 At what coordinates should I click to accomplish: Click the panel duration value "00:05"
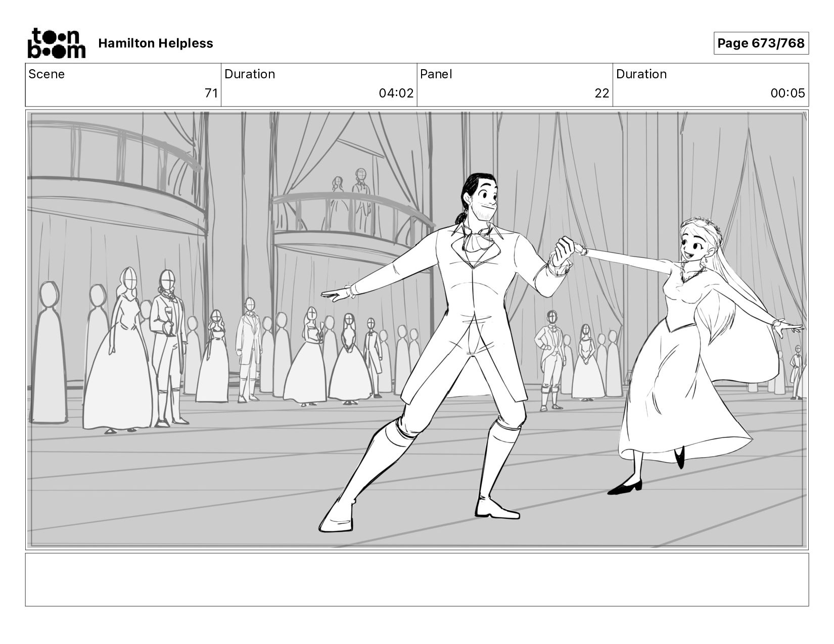click(787, 93)
